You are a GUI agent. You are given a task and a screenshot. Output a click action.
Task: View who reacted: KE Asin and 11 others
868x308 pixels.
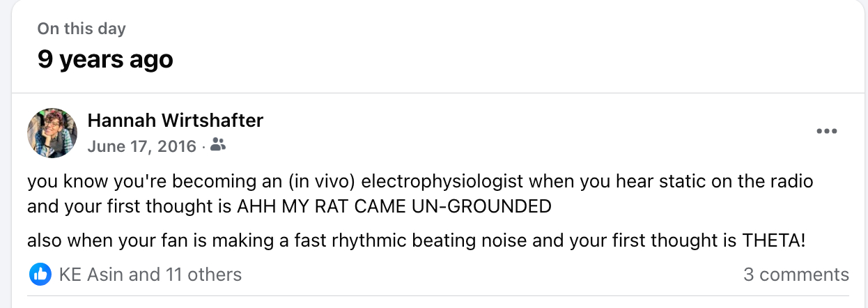coord(150,275)
